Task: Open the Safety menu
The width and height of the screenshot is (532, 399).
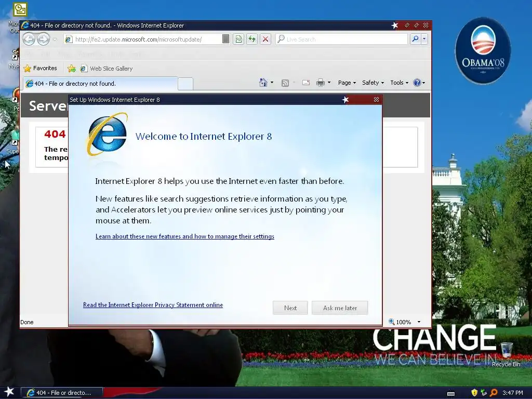Action: (373, 83)
